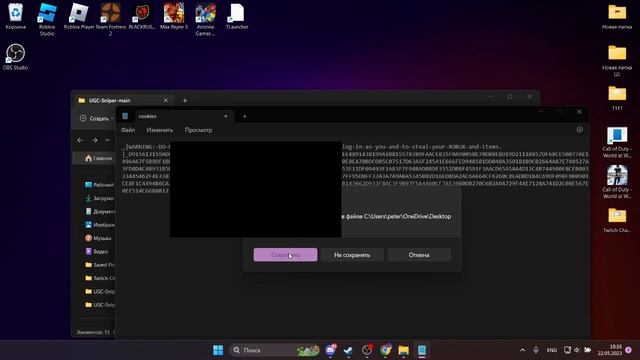Open Steam from the taskbar

(x=348, y=350)
